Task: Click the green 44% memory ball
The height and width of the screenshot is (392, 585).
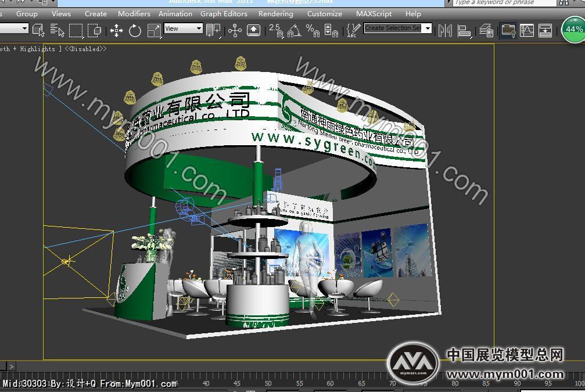Action: [574, 30]
